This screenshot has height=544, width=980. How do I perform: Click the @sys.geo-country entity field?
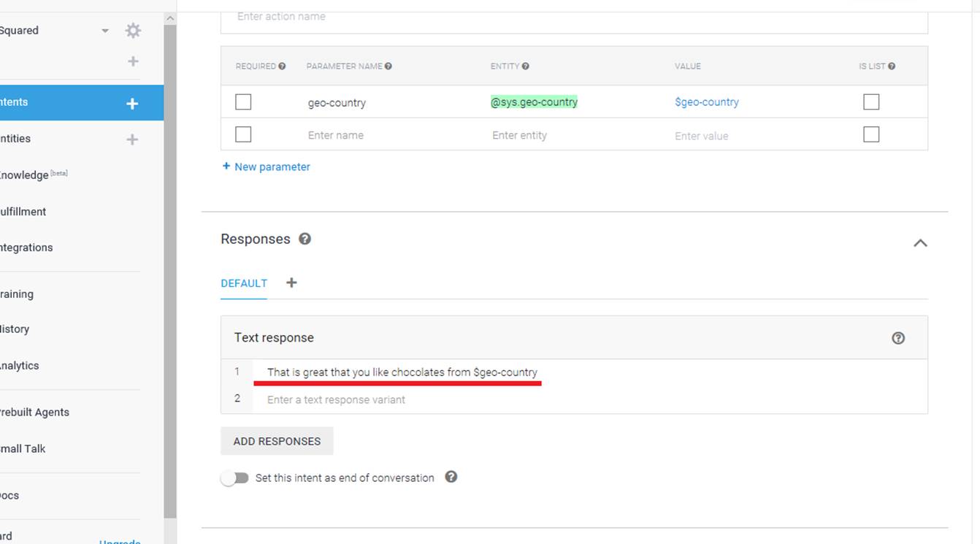pos(534,102)
